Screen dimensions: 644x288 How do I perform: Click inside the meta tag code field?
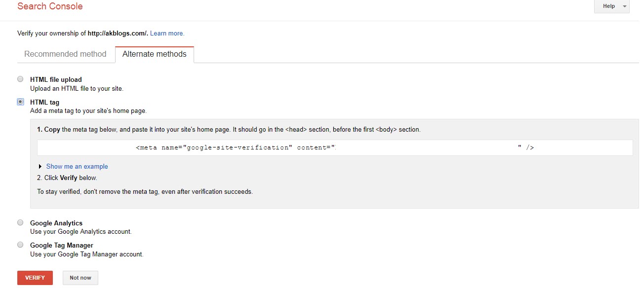[x=335, y=147]
